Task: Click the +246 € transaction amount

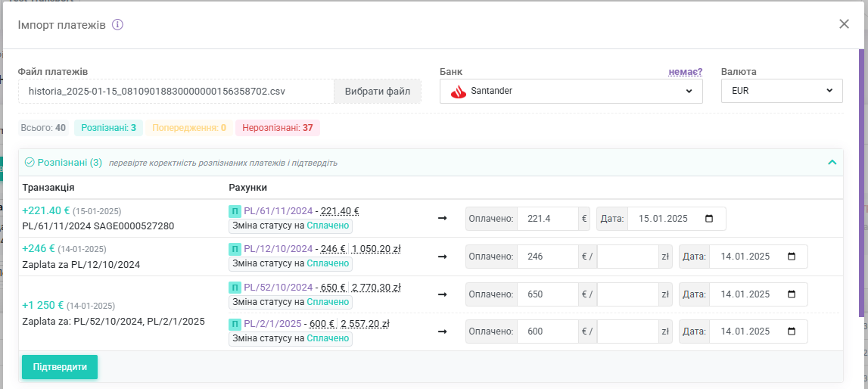Action: [39, 248]
